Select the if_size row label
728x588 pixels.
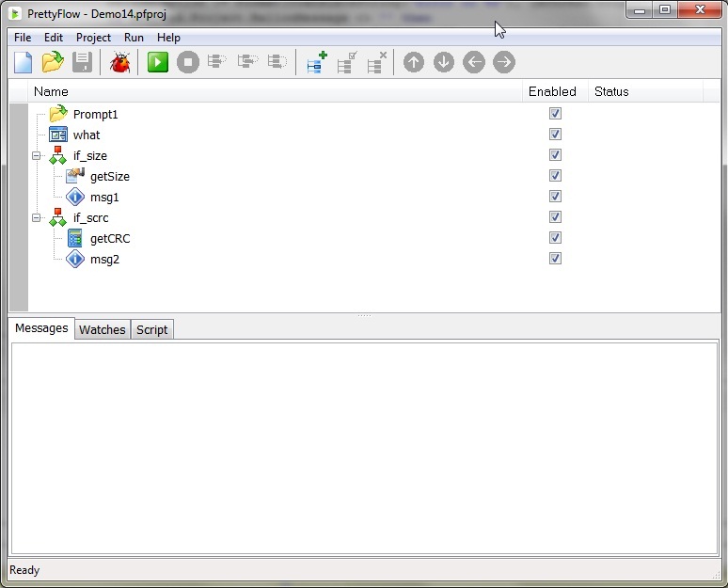tap(90, 156)
